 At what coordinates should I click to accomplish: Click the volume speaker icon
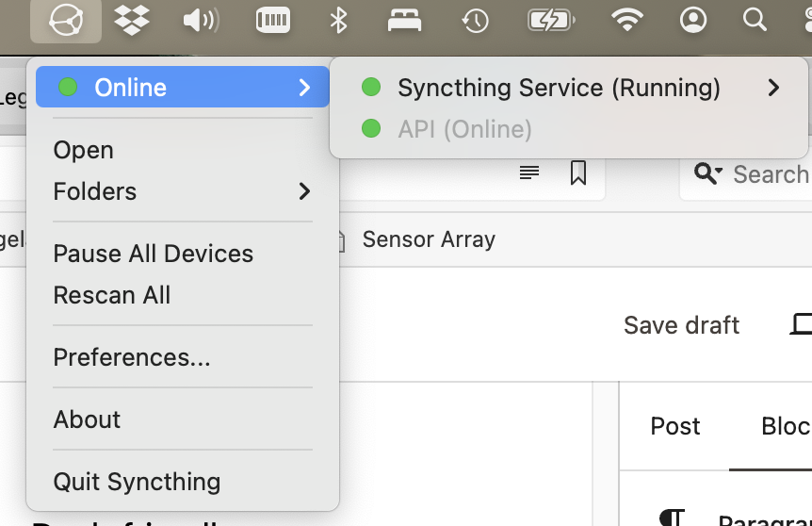click(201, 21)
